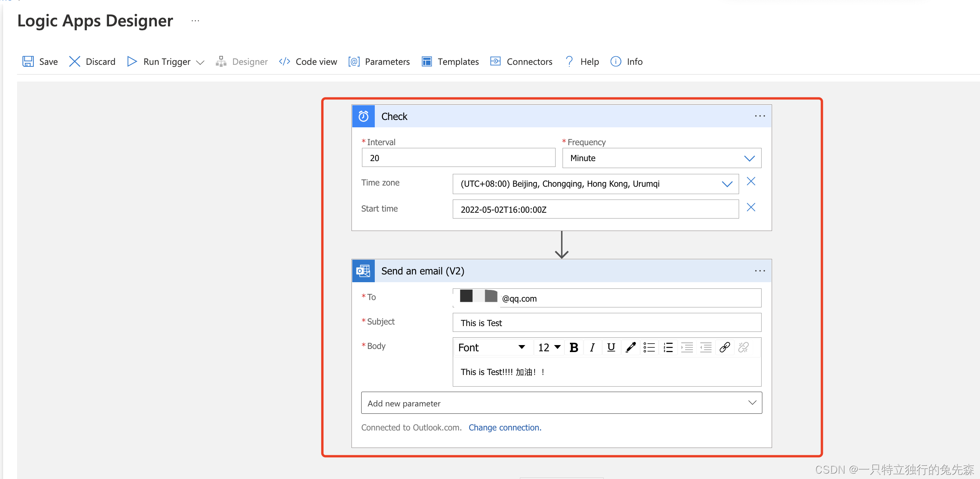Click the insert link icon
Screen dimensions: 980x479
tap(725, 347)
